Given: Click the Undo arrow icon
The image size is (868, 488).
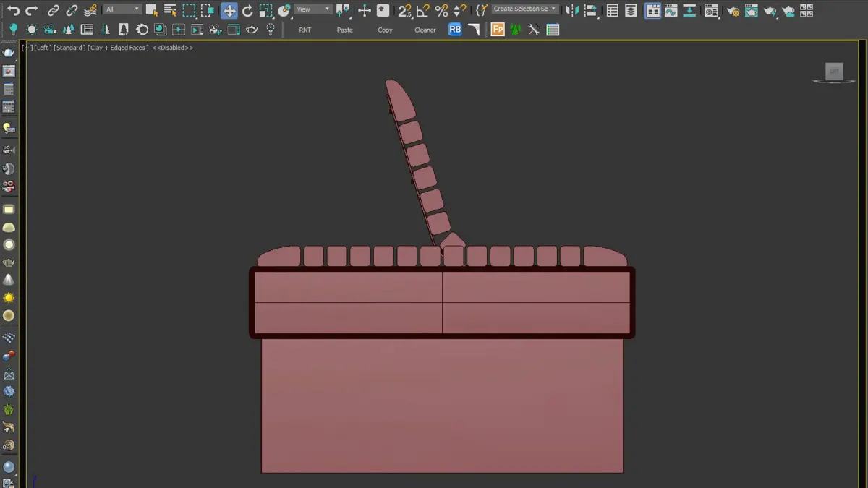Looking at the screenshot, I should [13, 10].
